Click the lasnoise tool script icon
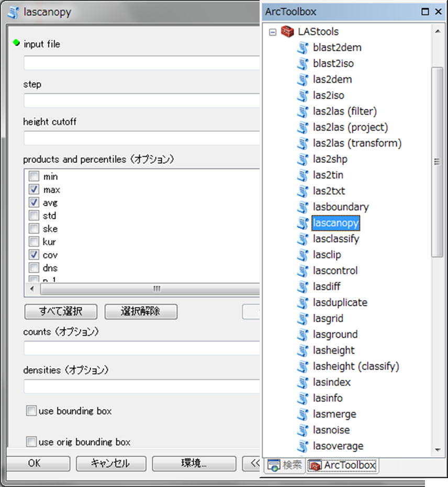This screenshot has width=448, height=487. 303,431
